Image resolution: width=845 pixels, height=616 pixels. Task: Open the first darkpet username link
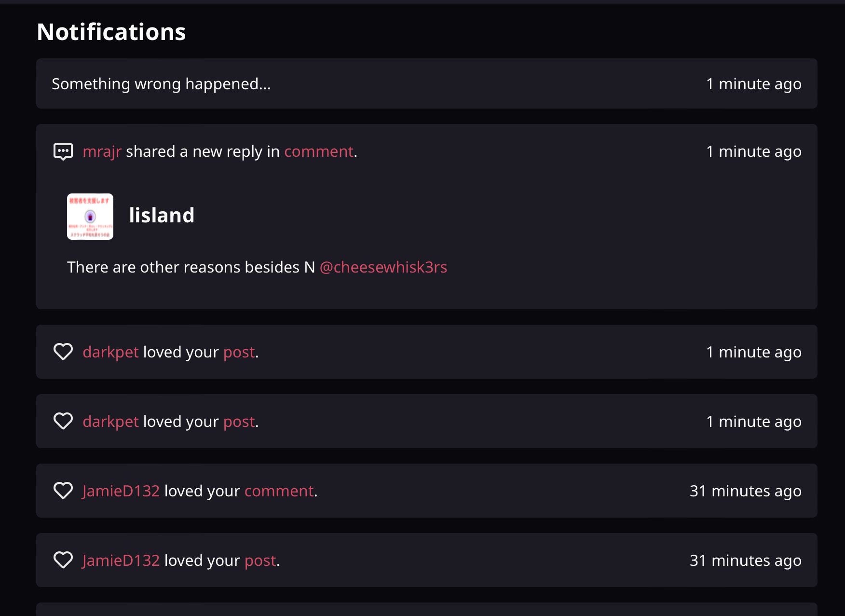coord(110,352)
